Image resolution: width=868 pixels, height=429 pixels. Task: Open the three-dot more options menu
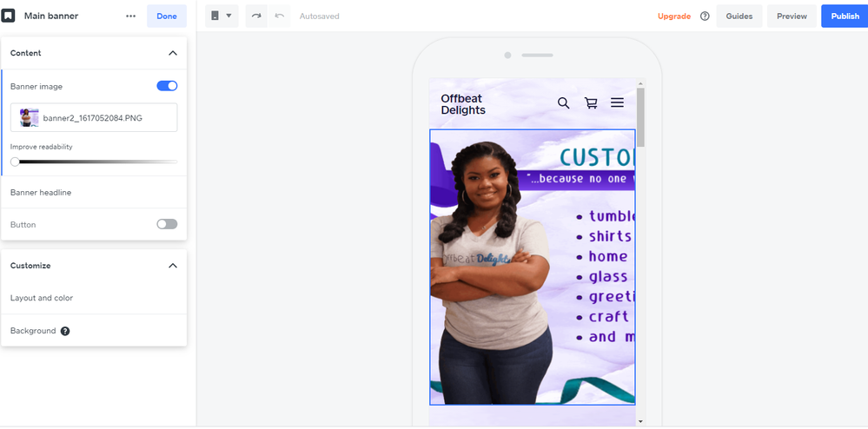pyautogui.click(x=130, y=16)
